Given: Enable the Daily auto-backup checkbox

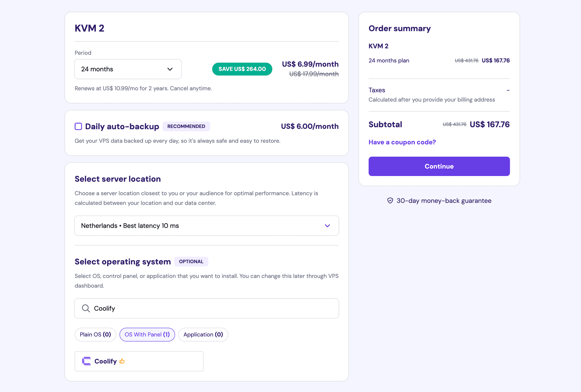Looking at the screenshot, I should (x=78, y=126).
